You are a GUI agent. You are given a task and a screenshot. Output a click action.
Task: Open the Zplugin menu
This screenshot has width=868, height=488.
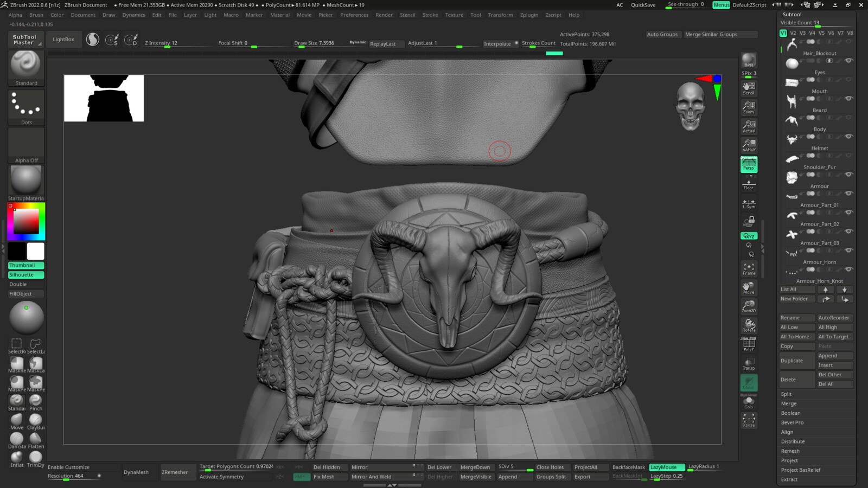[x=529, y=15]
